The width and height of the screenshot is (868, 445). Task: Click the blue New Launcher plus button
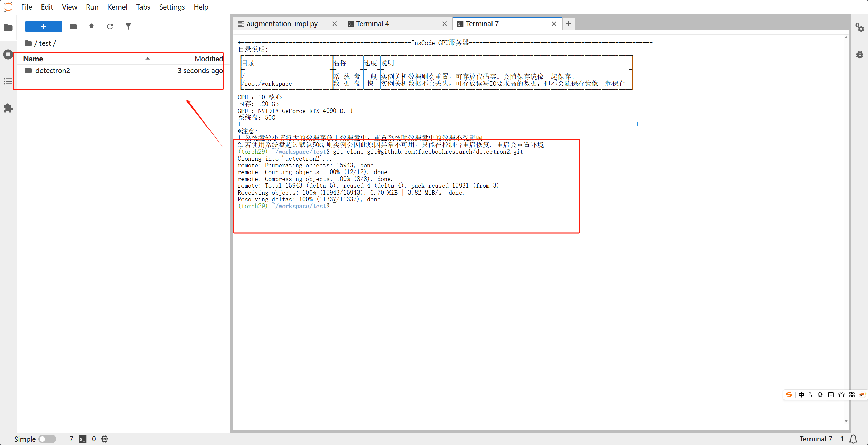44,27
